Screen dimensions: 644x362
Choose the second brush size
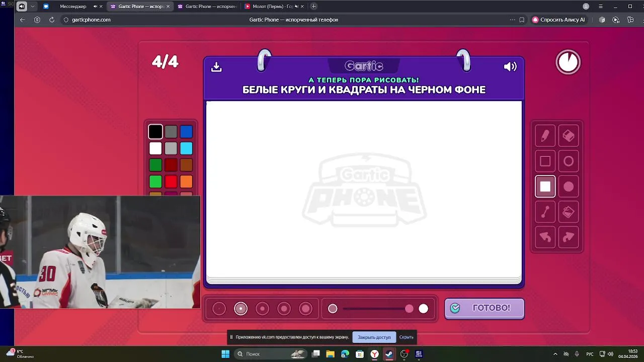[x=240, y=309]
